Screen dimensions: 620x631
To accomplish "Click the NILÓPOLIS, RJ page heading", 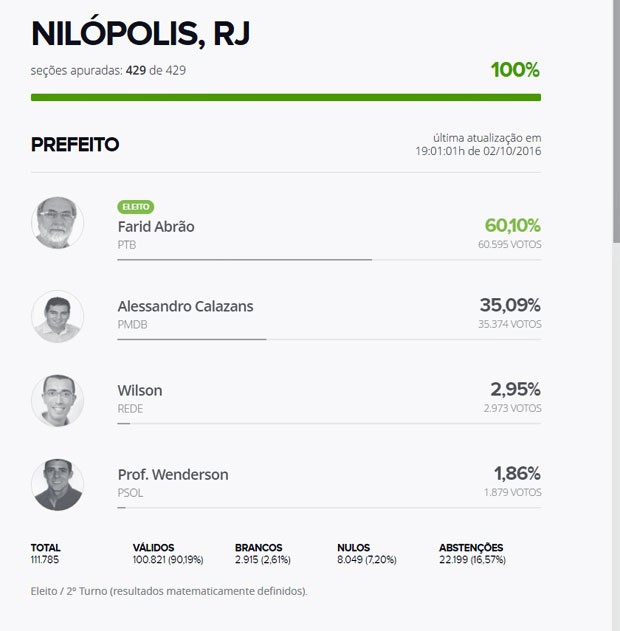I will point(140,33).
